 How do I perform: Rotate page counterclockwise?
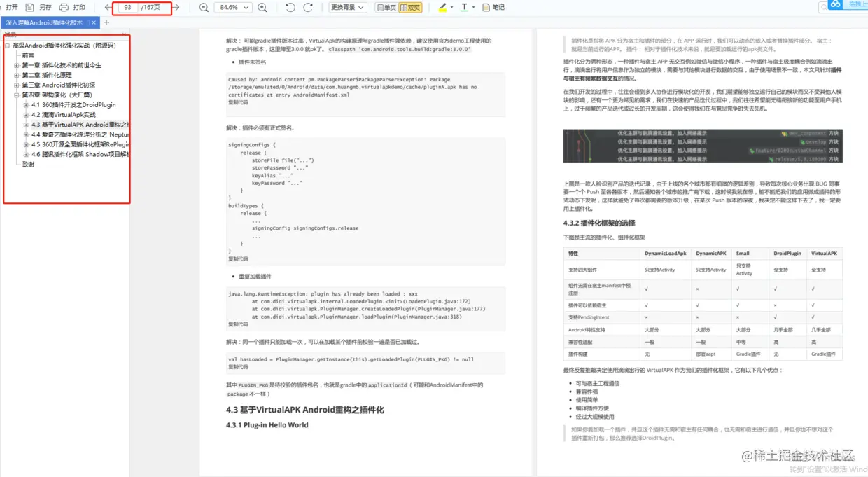tap(290, 8)
